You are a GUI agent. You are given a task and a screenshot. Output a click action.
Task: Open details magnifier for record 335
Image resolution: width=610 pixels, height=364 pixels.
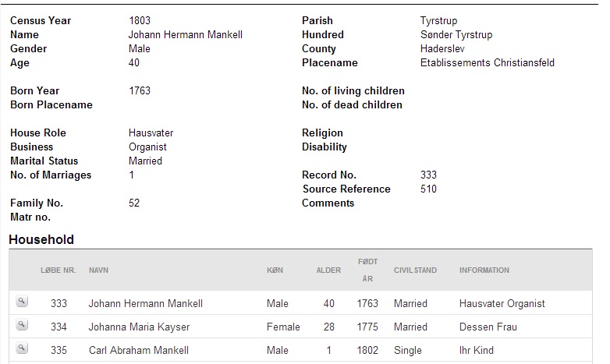22,348
